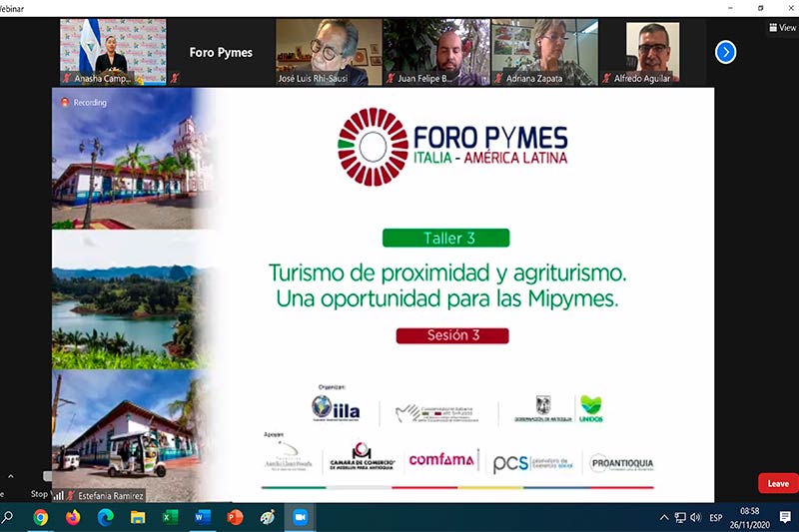
Task: Click muted microphone icon on Adriana Zapata
Action: click(x=497, y=79)
